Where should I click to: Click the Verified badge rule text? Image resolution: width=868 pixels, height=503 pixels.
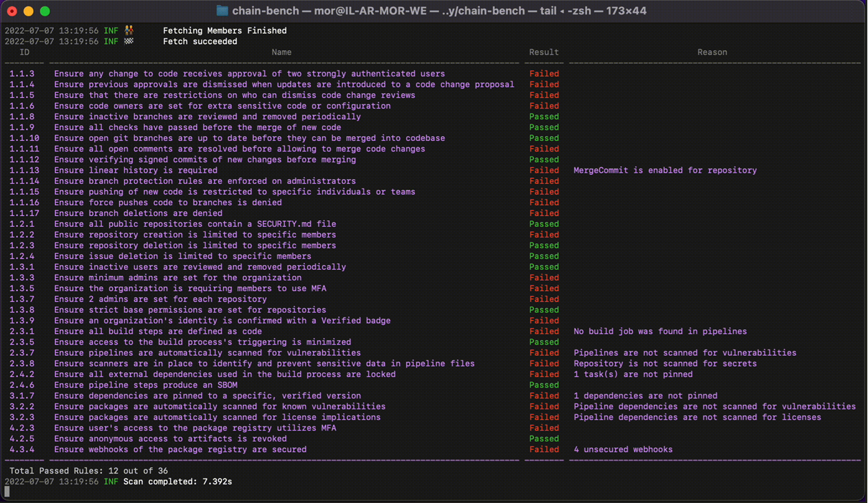pos(222,321)
